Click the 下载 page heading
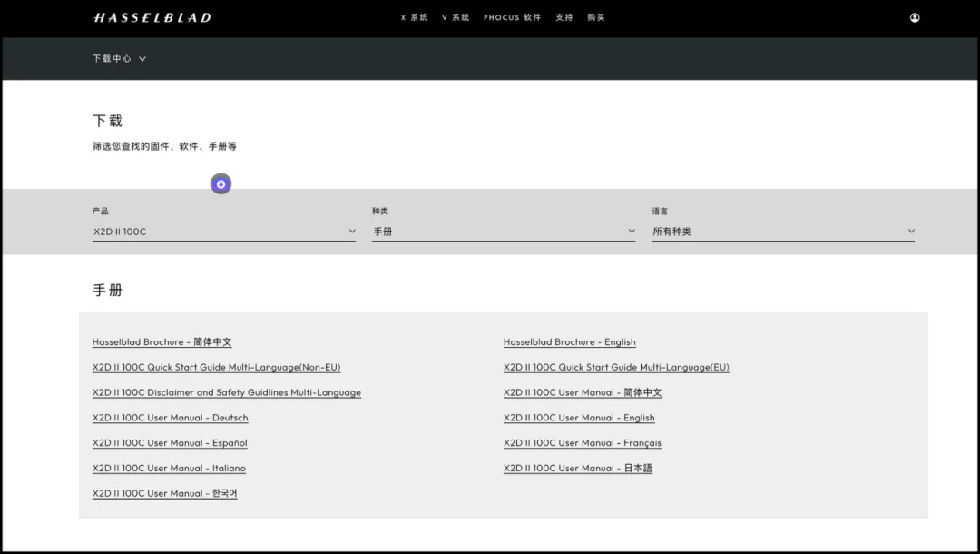Screen dimensions: 980x554 click(107, 121)
